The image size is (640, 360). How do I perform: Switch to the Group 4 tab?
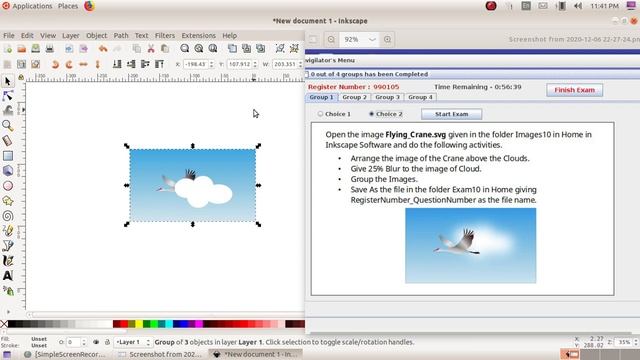pos(420,97)
